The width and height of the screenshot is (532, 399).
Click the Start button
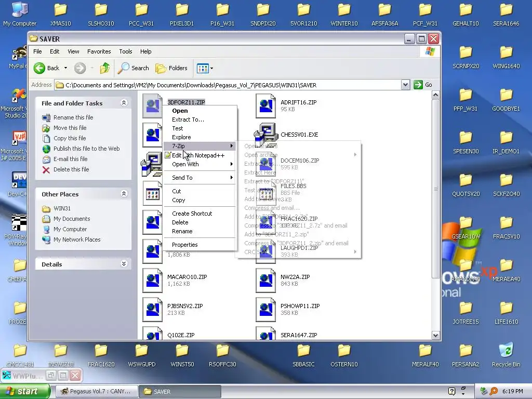(25, 391)
